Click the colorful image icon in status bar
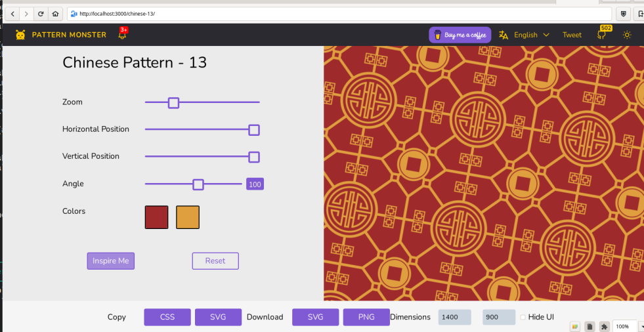Image resolution: width=644 pixels, height=332 pixels. coord(576,327)
